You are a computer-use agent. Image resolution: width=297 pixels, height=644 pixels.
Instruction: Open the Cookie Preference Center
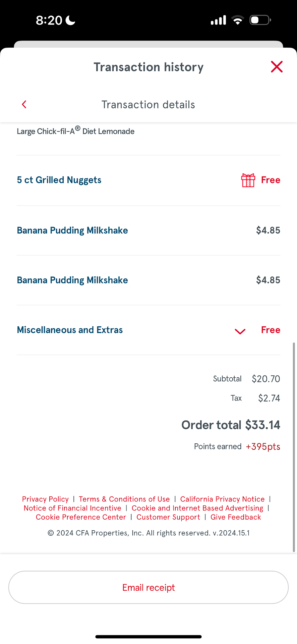[x=81, y=517]
